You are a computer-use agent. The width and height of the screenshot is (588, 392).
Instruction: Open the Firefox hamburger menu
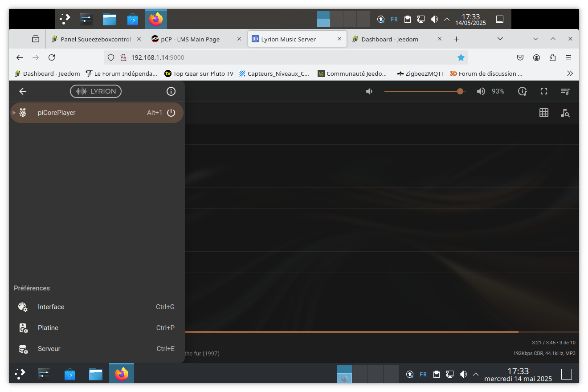pyautogui.click(x=568, y=57)
